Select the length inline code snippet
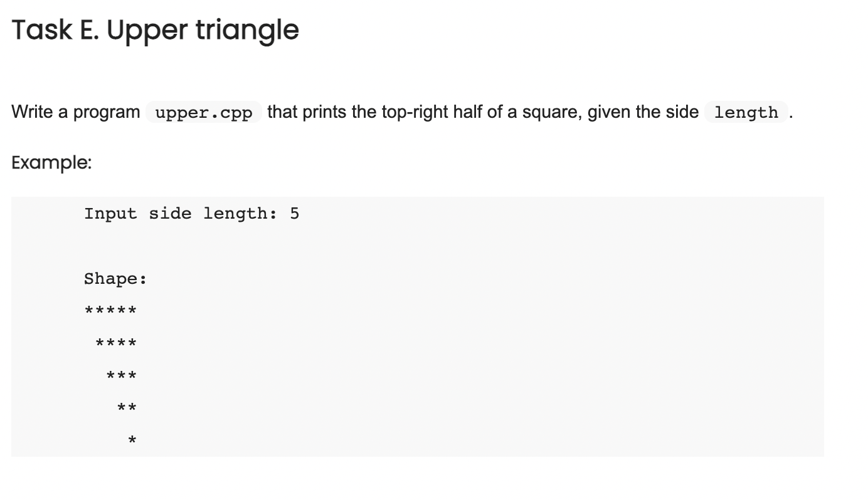Image resolution: width=868 pixels, height=500 pixels. 746,113
